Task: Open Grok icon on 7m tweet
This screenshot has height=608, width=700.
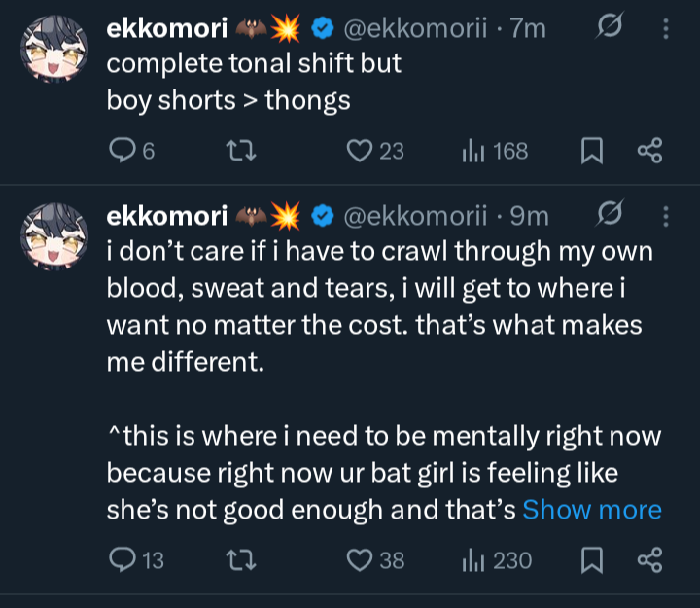Action: coord(610,26)
